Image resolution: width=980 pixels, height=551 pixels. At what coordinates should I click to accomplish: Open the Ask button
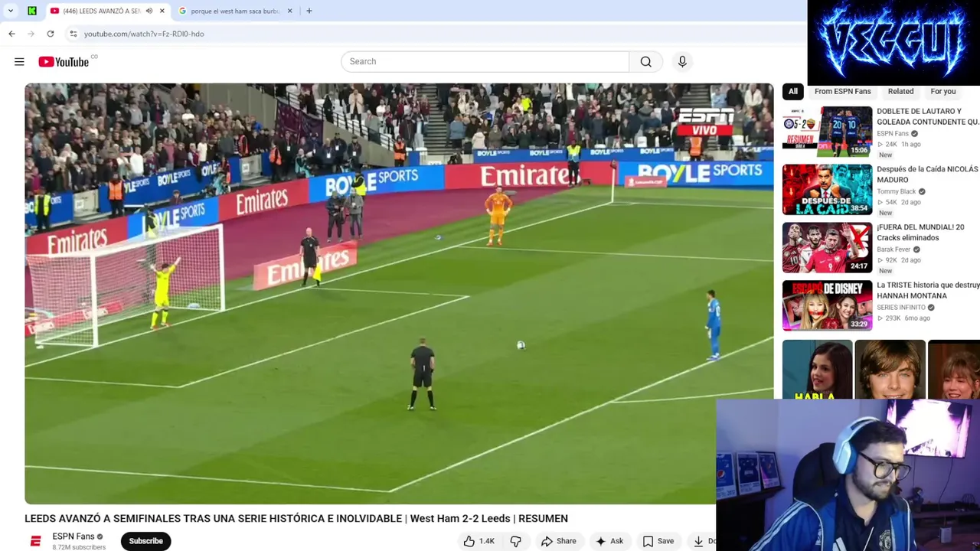click(609, 541)
